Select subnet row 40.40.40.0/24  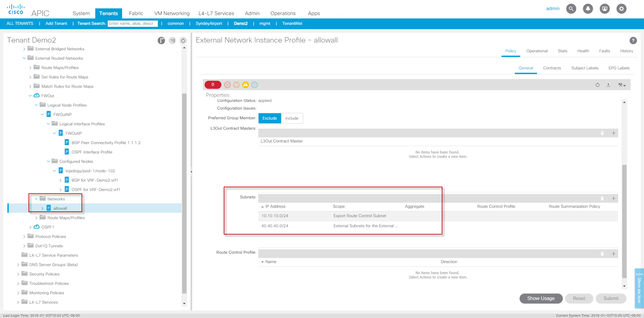point(438,226)
